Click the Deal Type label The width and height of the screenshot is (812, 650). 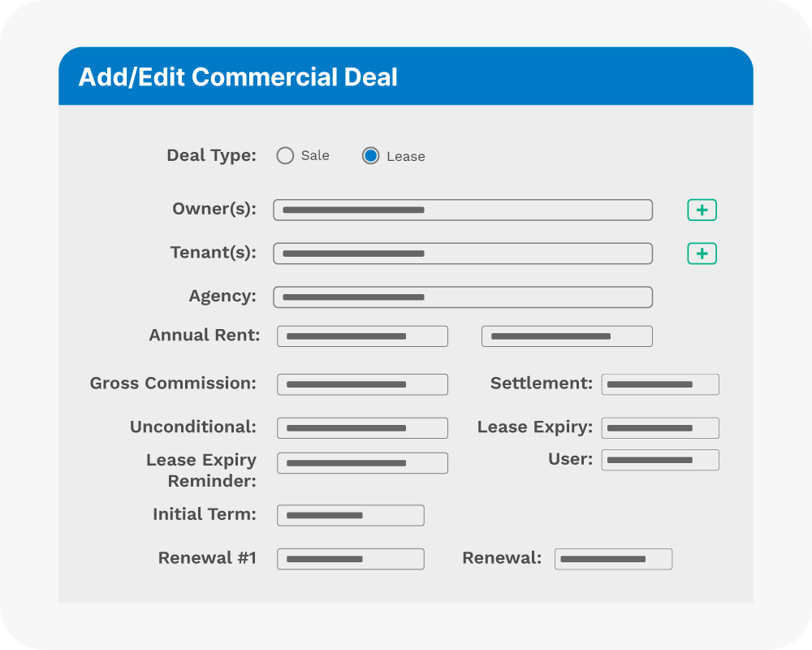211,155
